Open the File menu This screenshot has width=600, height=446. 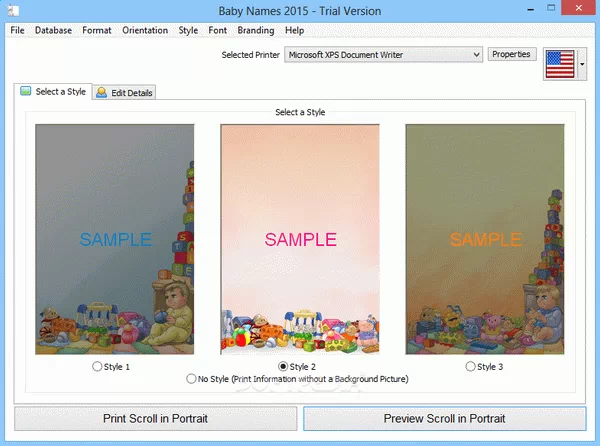[17, 31]
